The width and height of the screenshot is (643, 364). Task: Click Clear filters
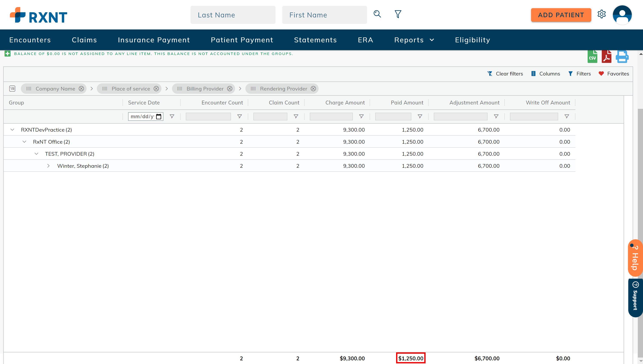(x=505, y=74)
